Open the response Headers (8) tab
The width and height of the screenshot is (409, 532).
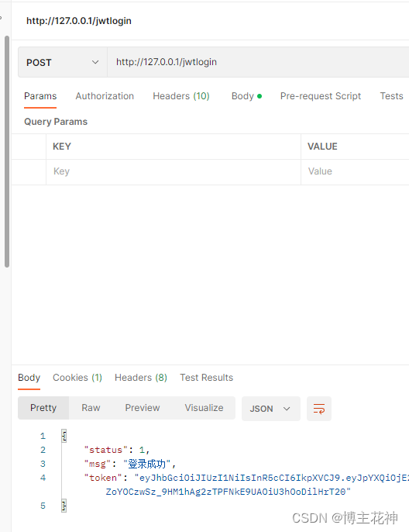click(x=141, y=378)
